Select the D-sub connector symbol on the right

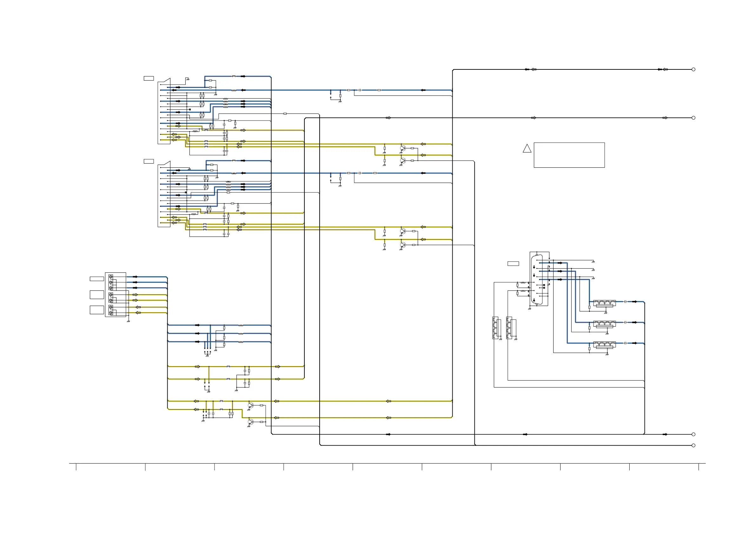(537, 280)
